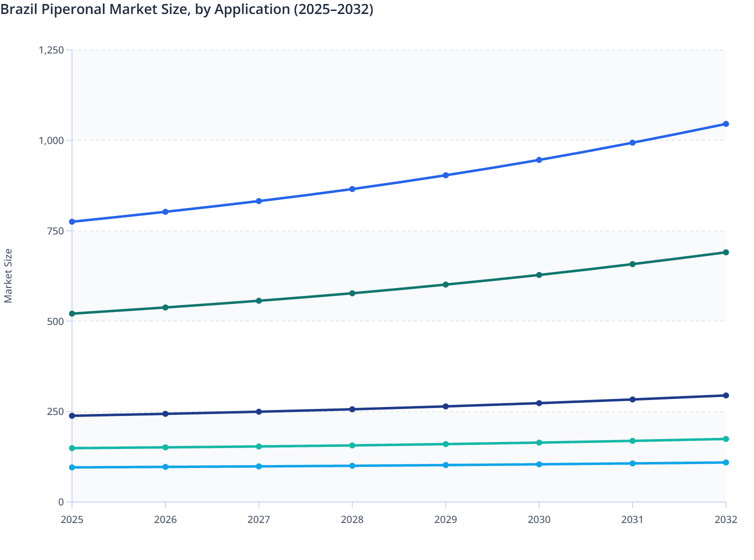Click dark green line's 2029 data point
The image size is (754, 560).
click(445, 284)
